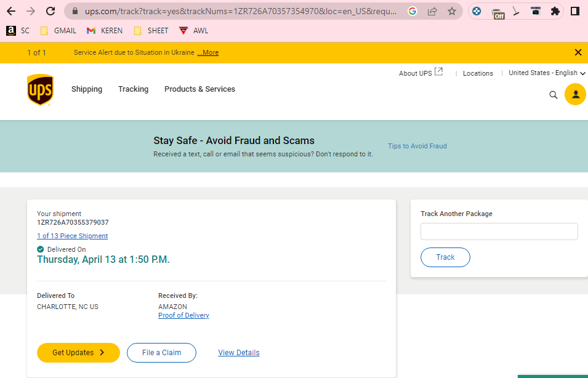Click the File a Claim button
The height and width of the screenshot is (378, 588).
[x=162, y=353]
